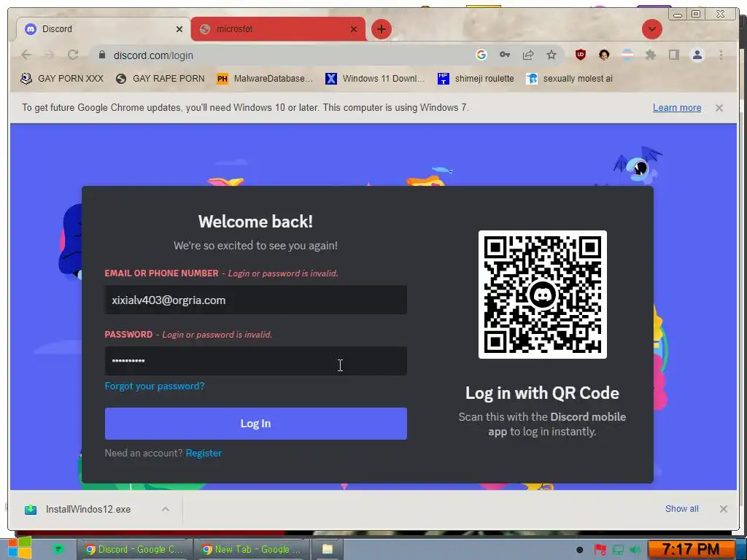The height and width of the screenshot is (560, 747).
Task: Click the browser Back arrow
Action: coord(26,55)
